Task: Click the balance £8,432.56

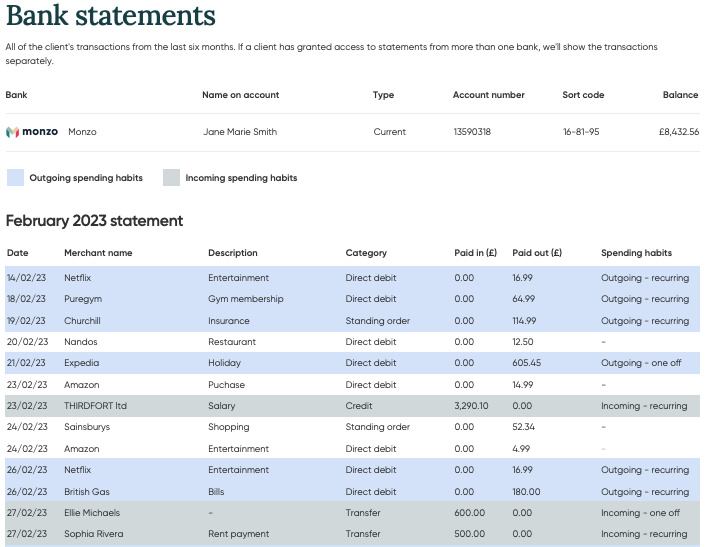Action: point(679,132)
